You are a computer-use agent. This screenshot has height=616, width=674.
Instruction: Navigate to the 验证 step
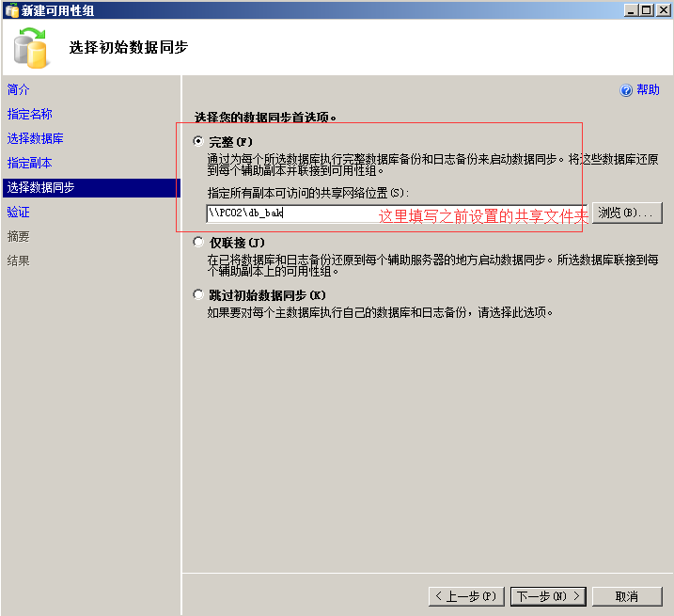(19, 212)
